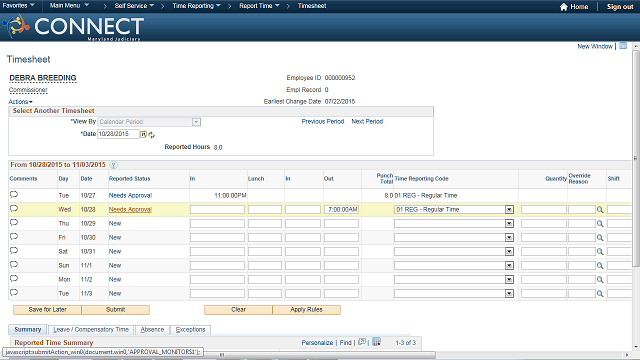Click the Submit button
This screenshot has width=640, height=360.
pos(116,310)
